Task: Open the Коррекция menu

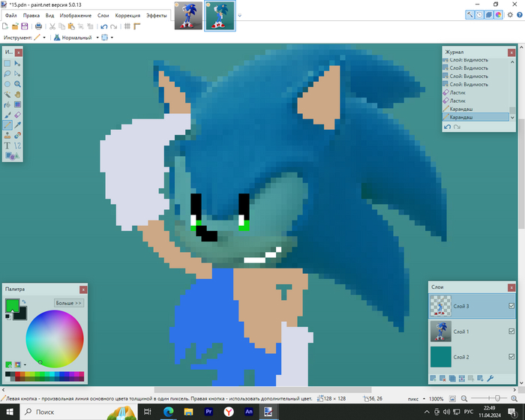Action: click(127, 15)
